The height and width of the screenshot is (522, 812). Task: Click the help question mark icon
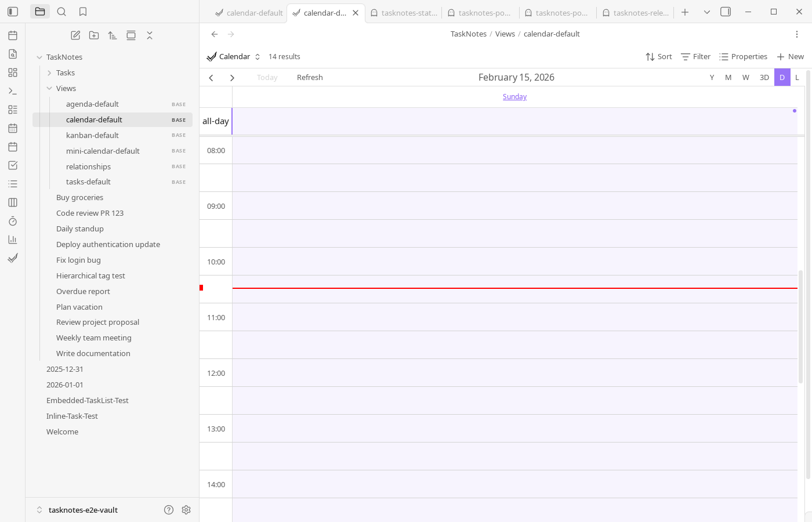point(169,510)
